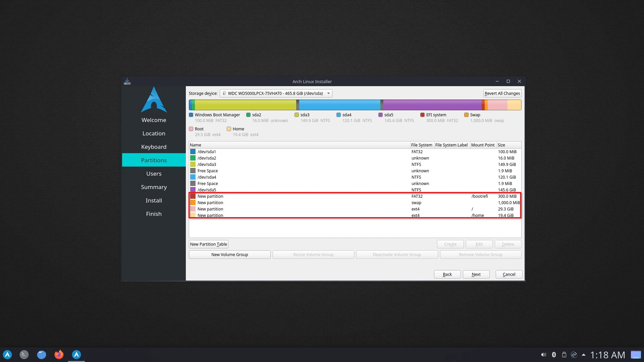Image resolution: width=644 pixels, height=362 pixels.
Task: Click the Arch Linux launcher icon in taskbar
Action: tap(7, 355)
